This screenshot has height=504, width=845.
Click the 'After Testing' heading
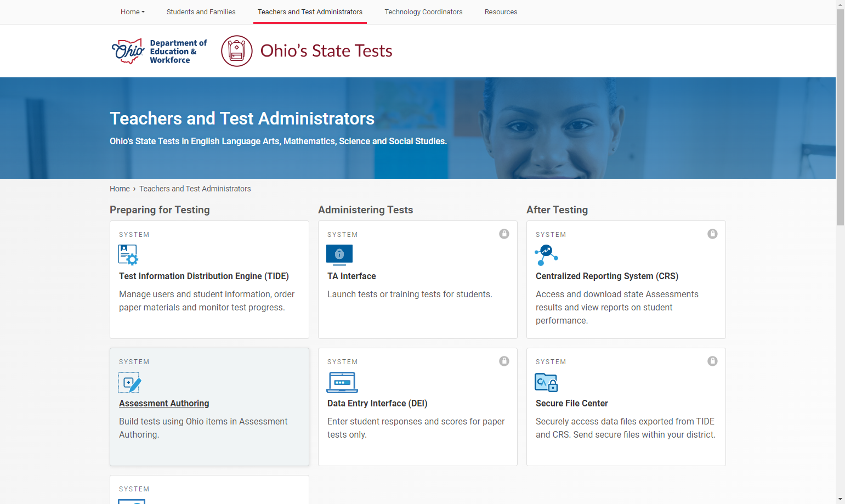point(557,210)
